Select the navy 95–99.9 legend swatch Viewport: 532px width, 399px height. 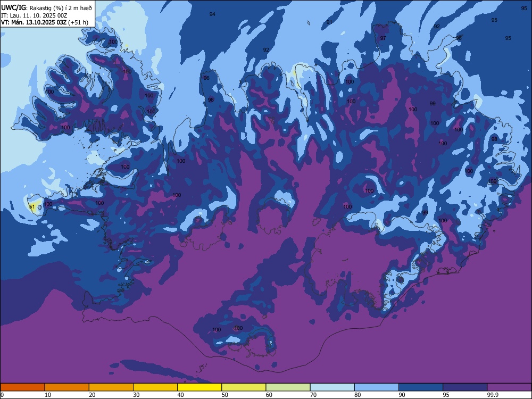click(x=465, y=387)
